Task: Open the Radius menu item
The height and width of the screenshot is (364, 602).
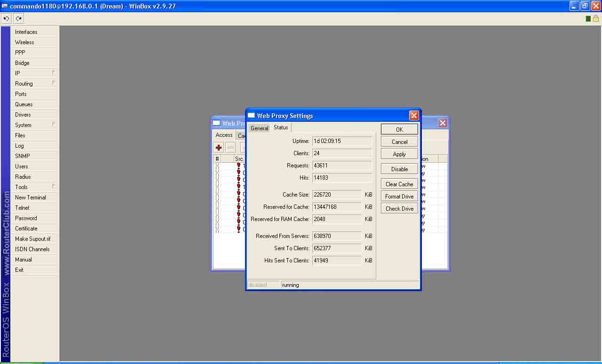Action: (34, 176)
